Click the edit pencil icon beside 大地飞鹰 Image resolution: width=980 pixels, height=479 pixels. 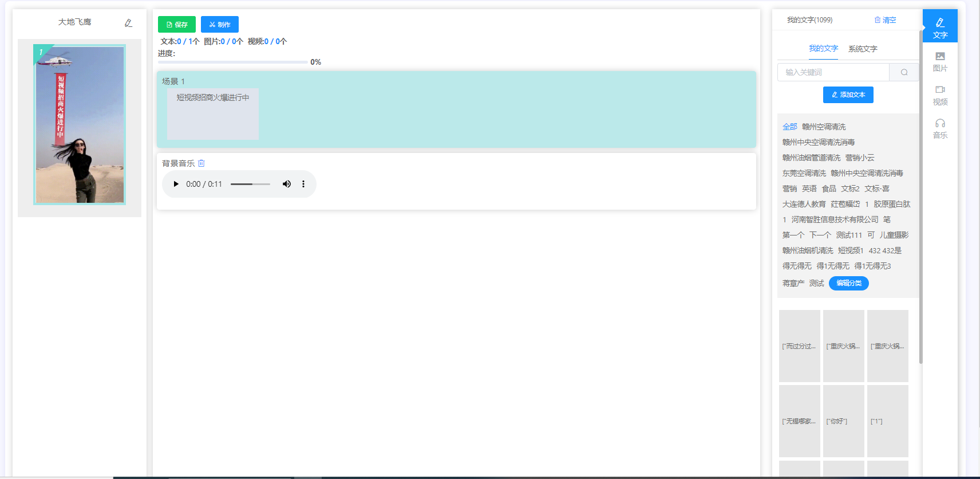[128, 23]
